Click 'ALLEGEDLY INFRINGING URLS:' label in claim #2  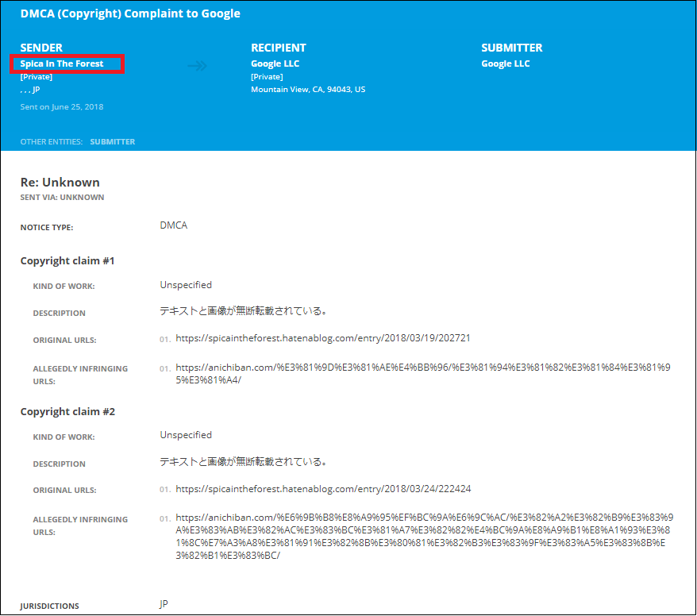(x=80, y=526)
